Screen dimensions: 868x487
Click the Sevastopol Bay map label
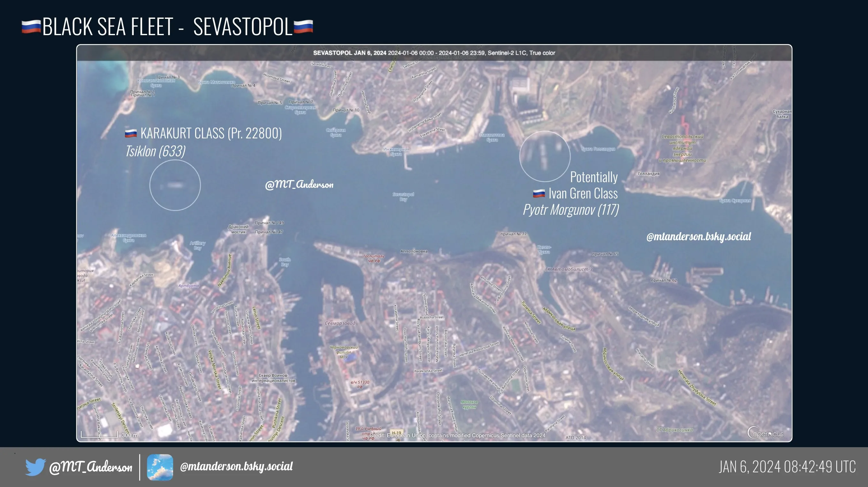point(403,197)
